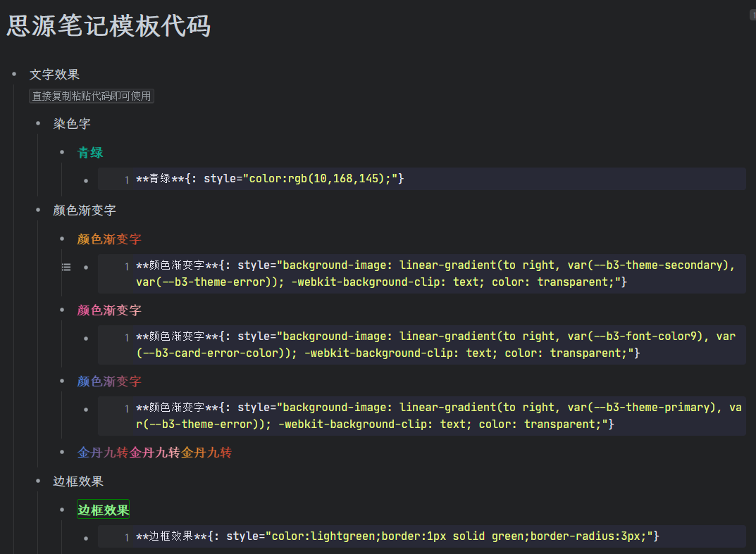Click the green bordered 边框效果 sample text
The width and height of the screenshot is (756, 554).
104,510
